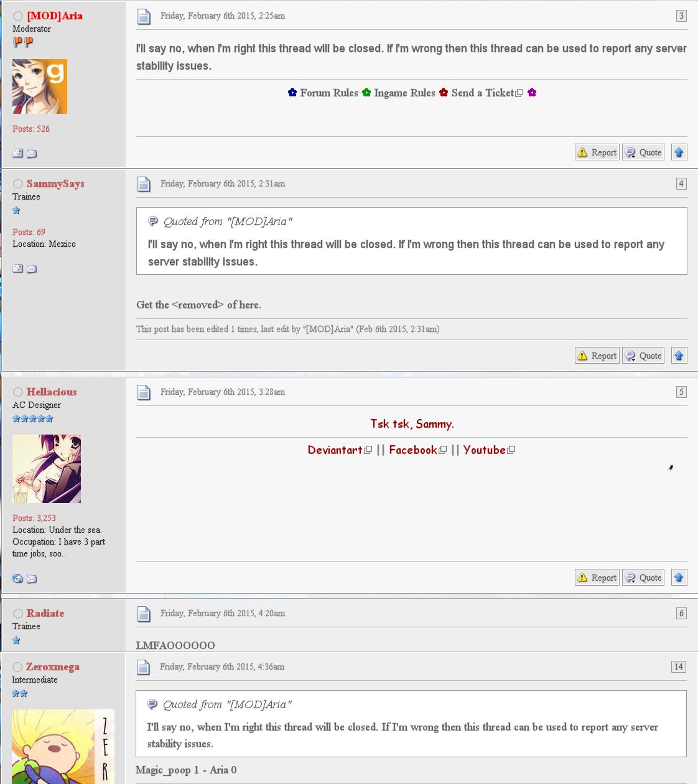
Task: Open the Send a Ticket link
Action: point(483,93)
